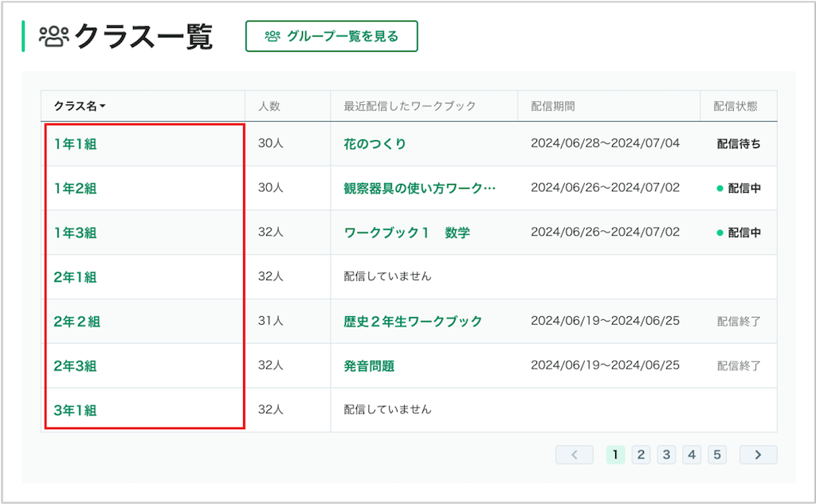Open the グループ一覧を見る button
This screenshot has height=504, width=816.
(331, 36)
